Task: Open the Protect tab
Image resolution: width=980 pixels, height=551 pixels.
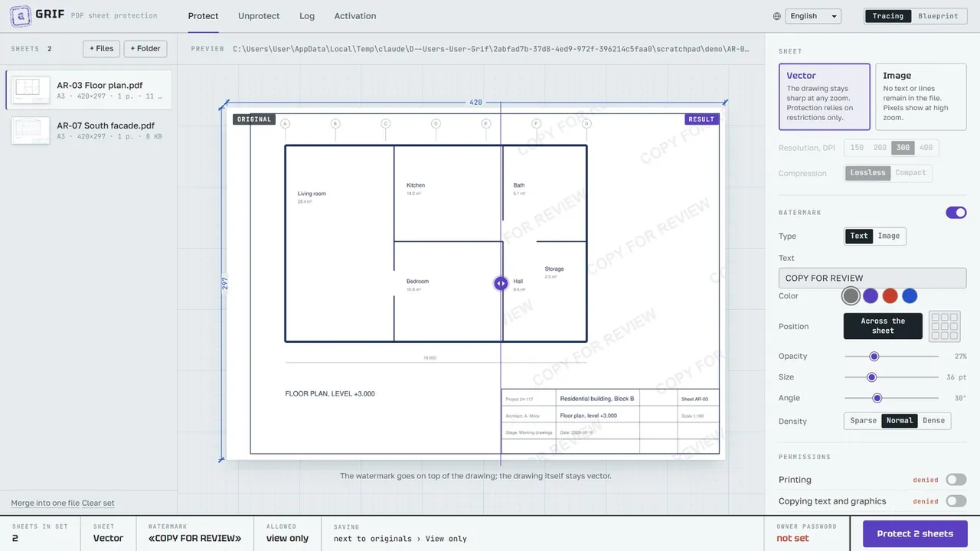Action: 203,16
